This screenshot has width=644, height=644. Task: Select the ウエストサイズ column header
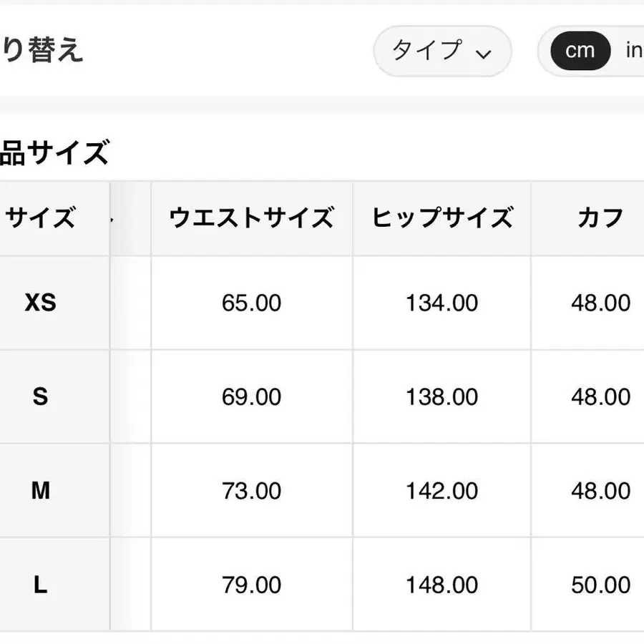click(251, 218)
